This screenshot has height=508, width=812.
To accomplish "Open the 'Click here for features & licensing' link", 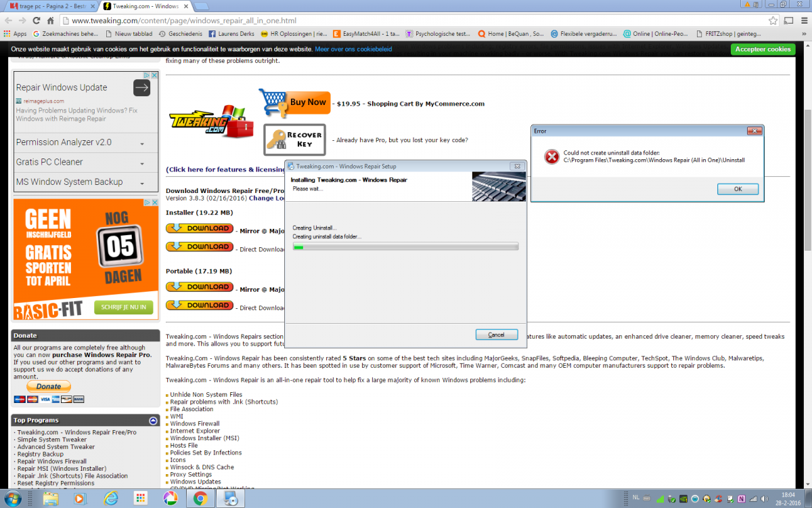I will tap(225, 169).
